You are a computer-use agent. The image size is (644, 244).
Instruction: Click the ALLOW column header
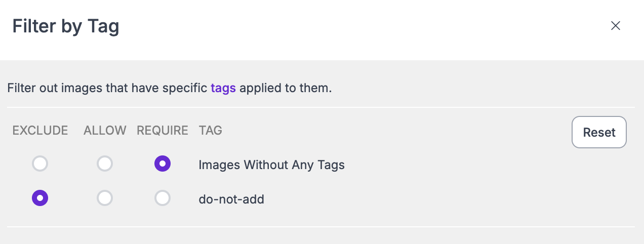pos(105,131)
